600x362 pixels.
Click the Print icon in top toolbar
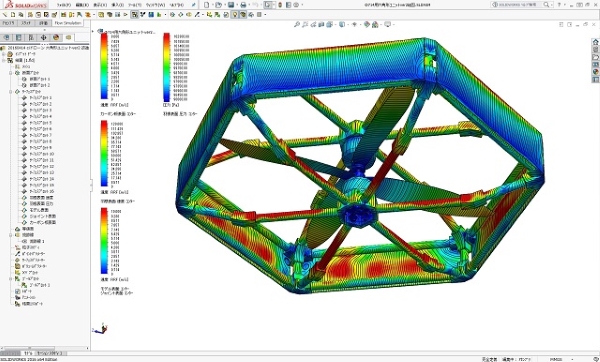pos(243,5)
